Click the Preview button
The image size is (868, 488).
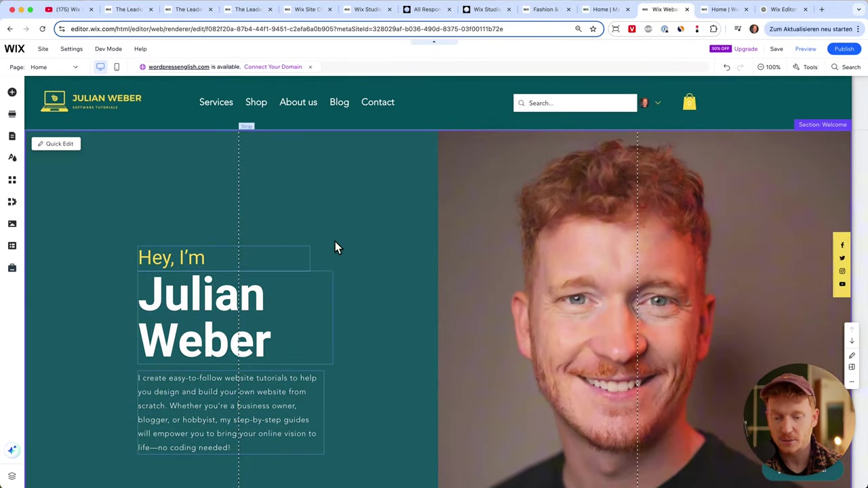tap(806, 49)
